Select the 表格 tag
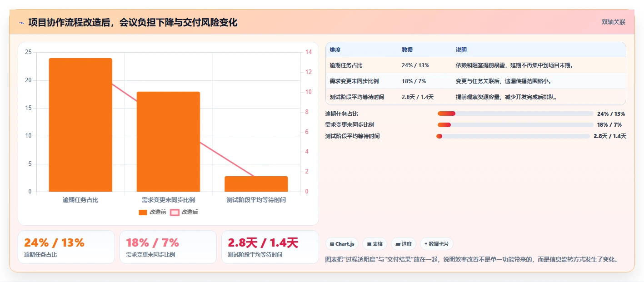644x282 pixels. (375, 244)
